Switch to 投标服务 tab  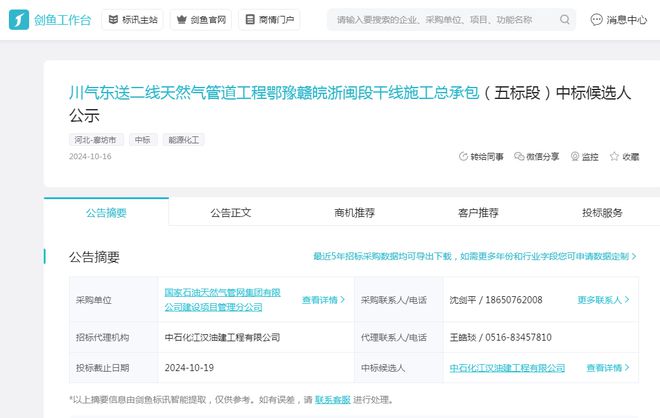point(602,213)
